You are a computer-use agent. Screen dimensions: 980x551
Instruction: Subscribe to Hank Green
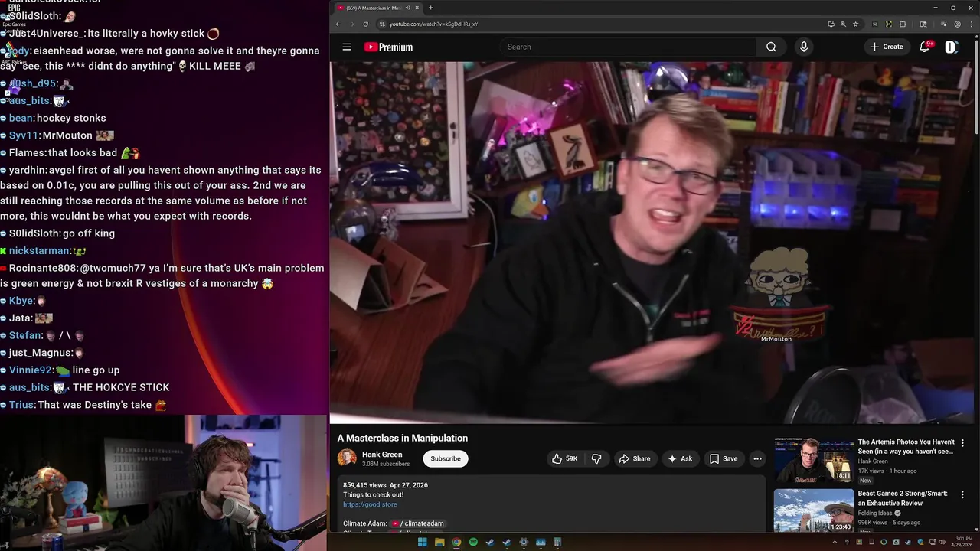pyautogui.click(x=446, y=459)
